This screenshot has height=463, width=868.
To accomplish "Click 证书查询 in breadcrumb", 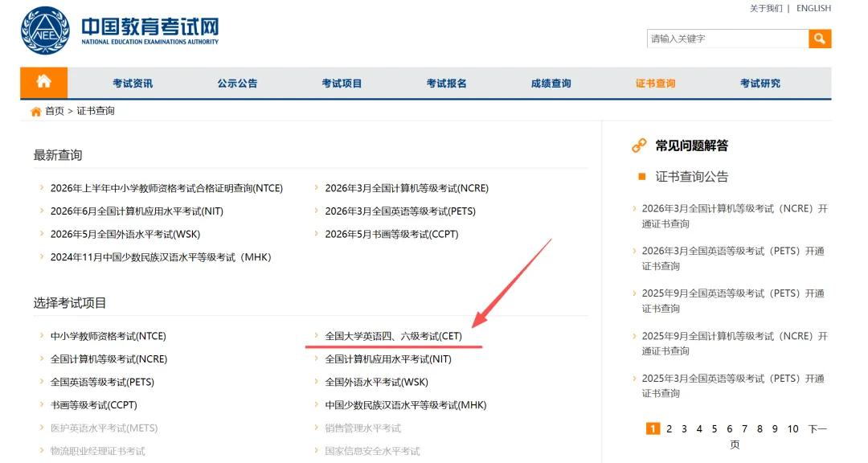I will point(96,111).
